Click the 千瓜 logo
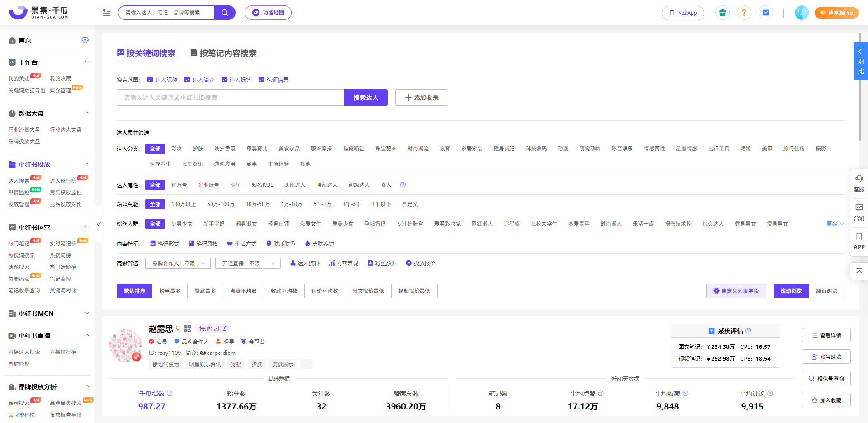The width and height of the screenshot is (868, 423). coord(38,13)
